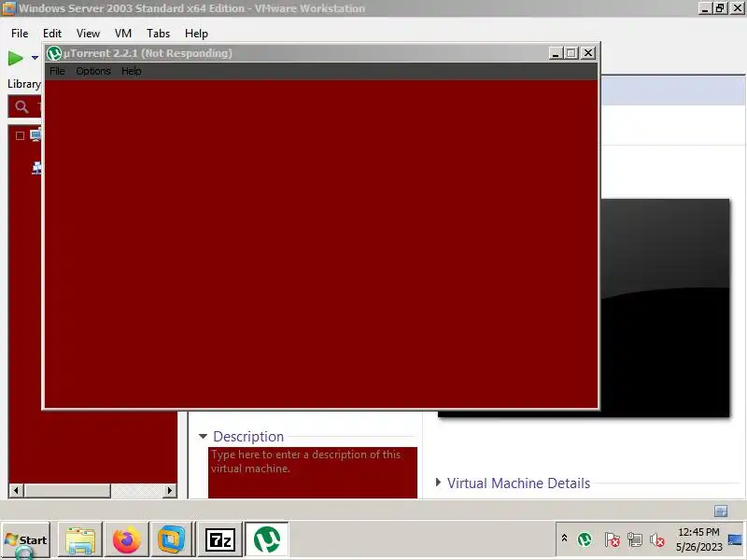Open the VMware View menu
747x560 pixels.
point(88,34)
